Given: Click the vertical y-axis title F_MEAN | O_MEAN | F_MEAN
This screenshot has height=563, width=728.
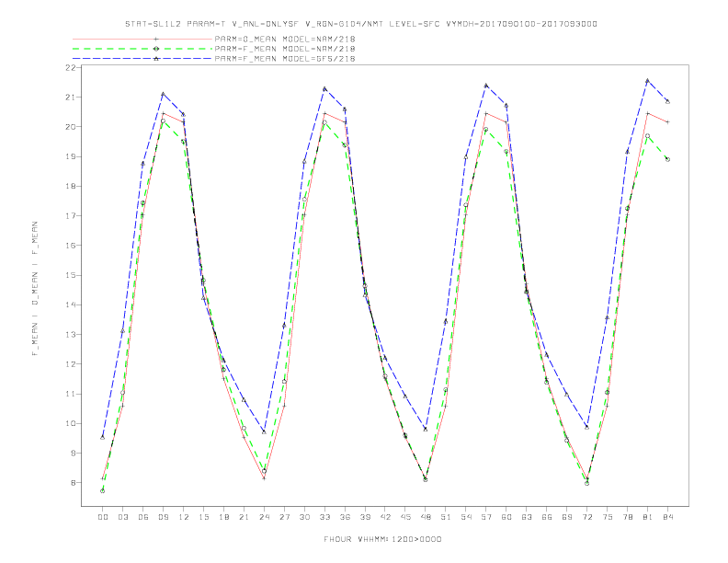Looking at the screenshot, I should pos(35,289).
